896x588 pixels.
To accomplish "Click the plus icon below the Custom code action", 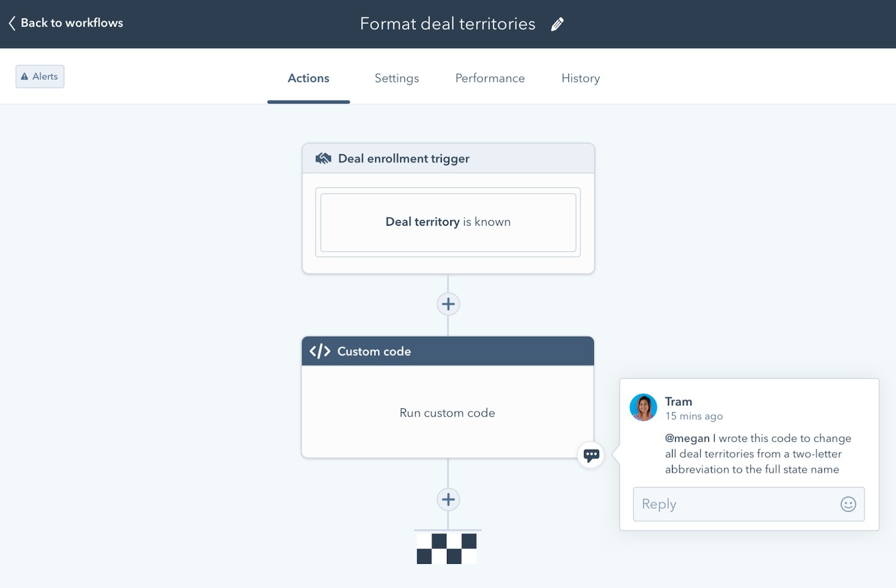I will [448, 499].
